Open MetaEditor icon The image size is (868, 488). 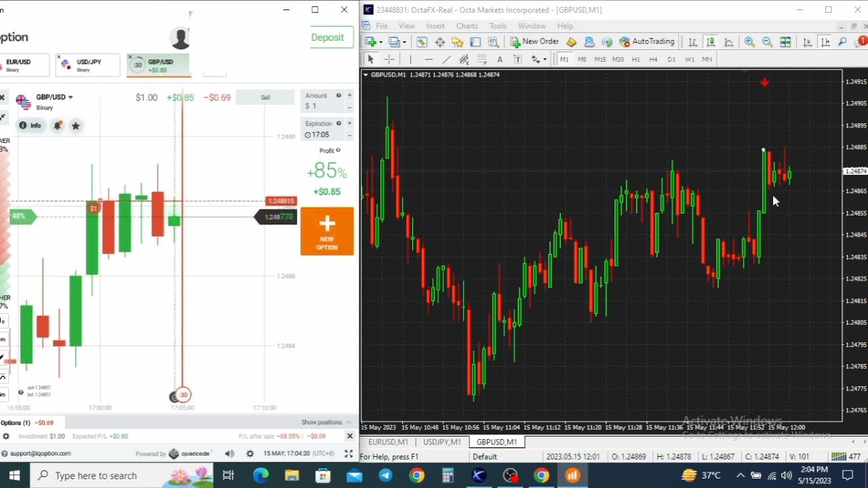572,41
